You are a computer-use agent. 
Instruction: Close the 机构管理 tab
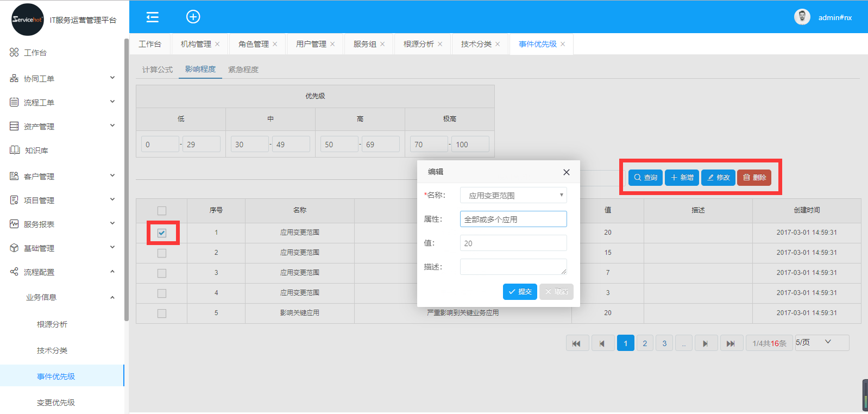[x=217, y=45]
